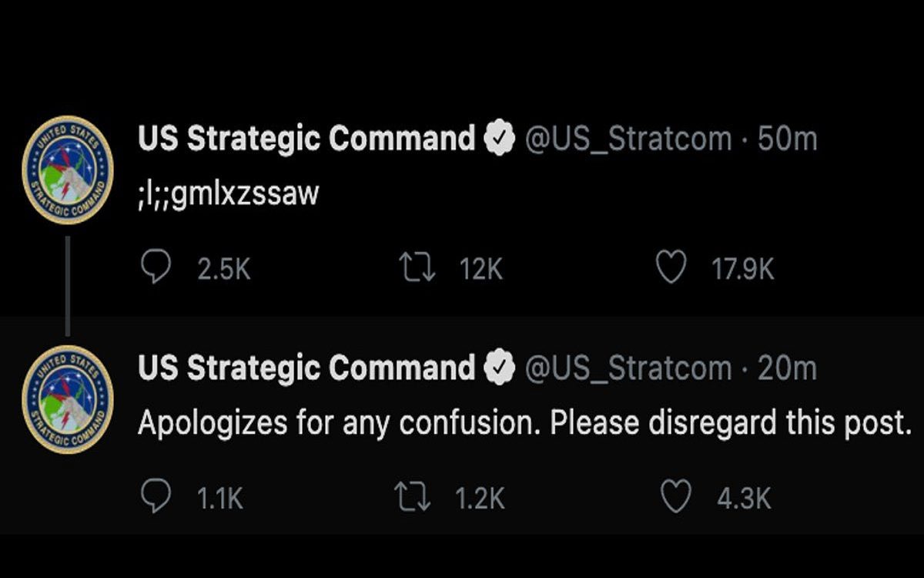This screenshot has height=578, width=924.
Task: Open the second tweet's Strategic Command avatar
Action: [68, 398]
